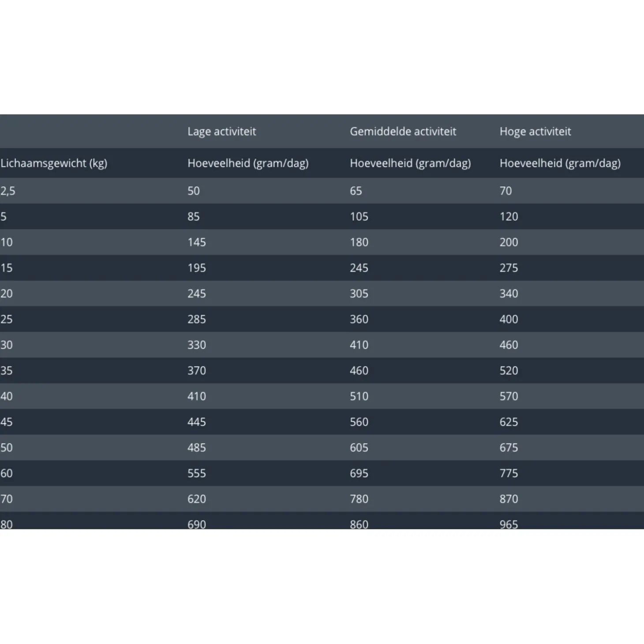Click the value 620 in the 70 kg row
The image size is (644, 644).
tap(196, 498)
